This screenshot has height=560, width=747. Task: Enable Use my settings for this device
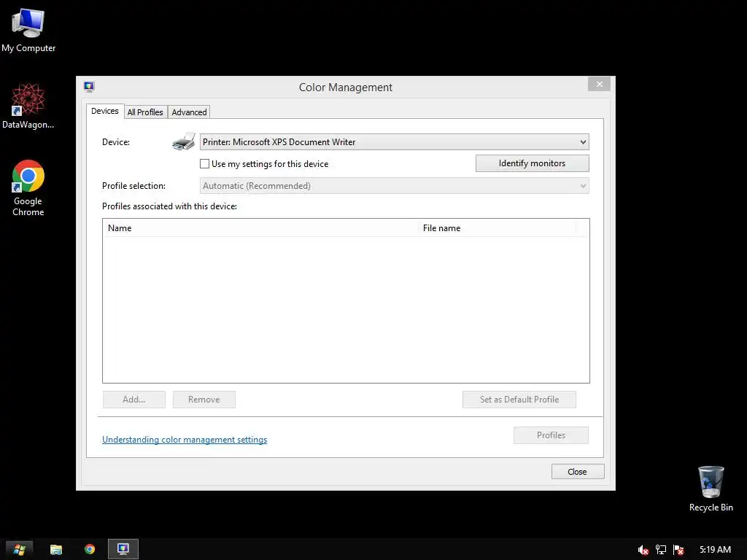204,164
